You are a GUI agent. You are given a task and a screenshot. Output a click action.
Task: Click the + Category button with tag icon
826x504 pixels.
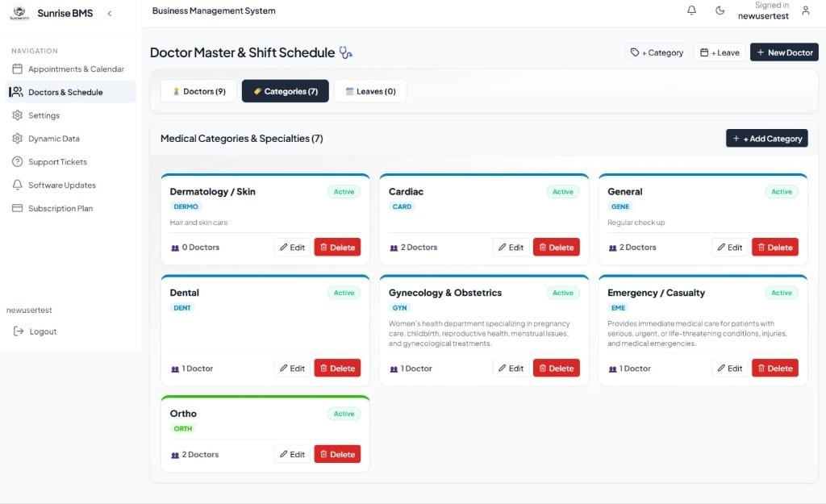coord(657,52)
